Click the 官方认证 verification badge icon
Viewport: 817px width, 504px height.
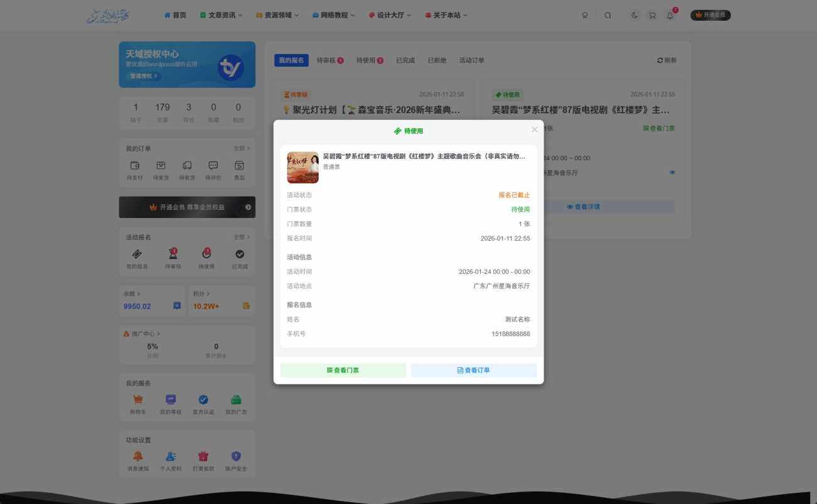(x=203, y=399)
